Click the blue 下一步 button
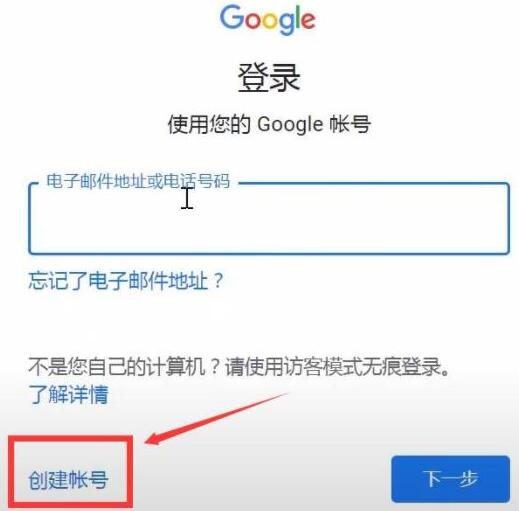The image size is (519, 511). click(451, 479)
